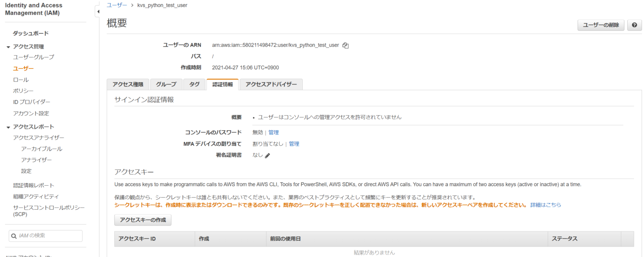Collapse the side navigation panel arrow
The image size is (644, 257).
pyautogui.click(x=97, y=11)
